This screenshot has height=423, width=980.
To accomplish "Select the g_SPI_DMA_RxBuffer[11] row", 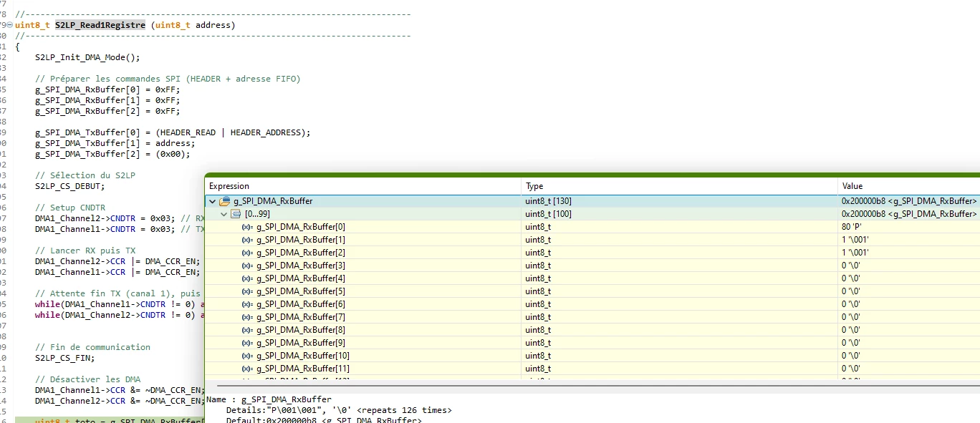I will [592, 369].
